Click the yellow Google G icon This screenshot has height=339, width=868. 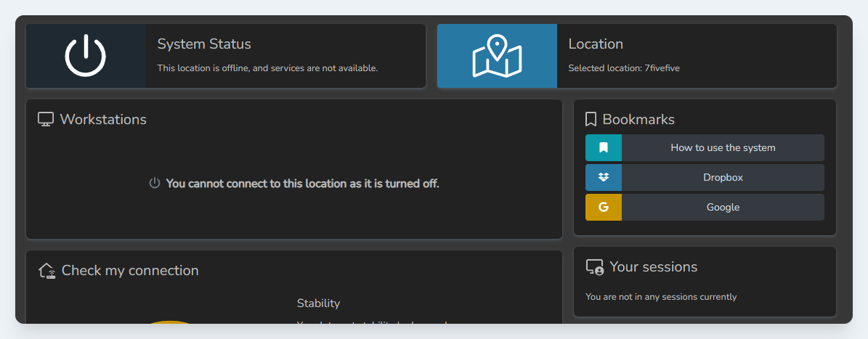pyautogui.click(x=604, y=207)
